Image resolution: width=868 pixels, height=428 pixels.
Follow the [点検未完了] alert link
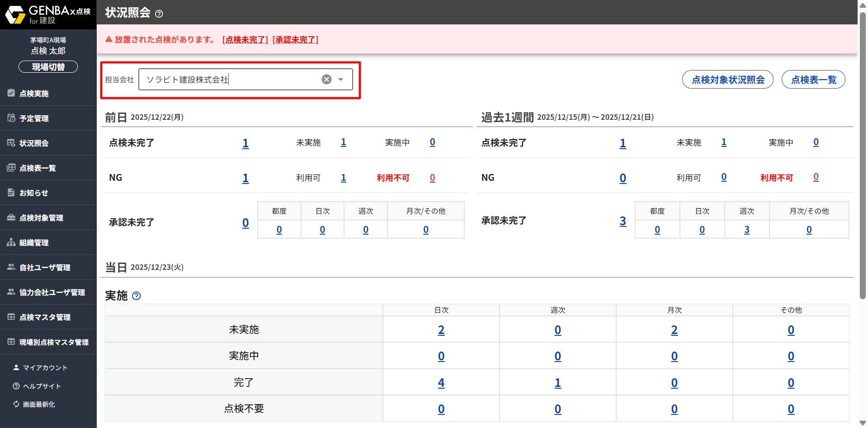245,40
